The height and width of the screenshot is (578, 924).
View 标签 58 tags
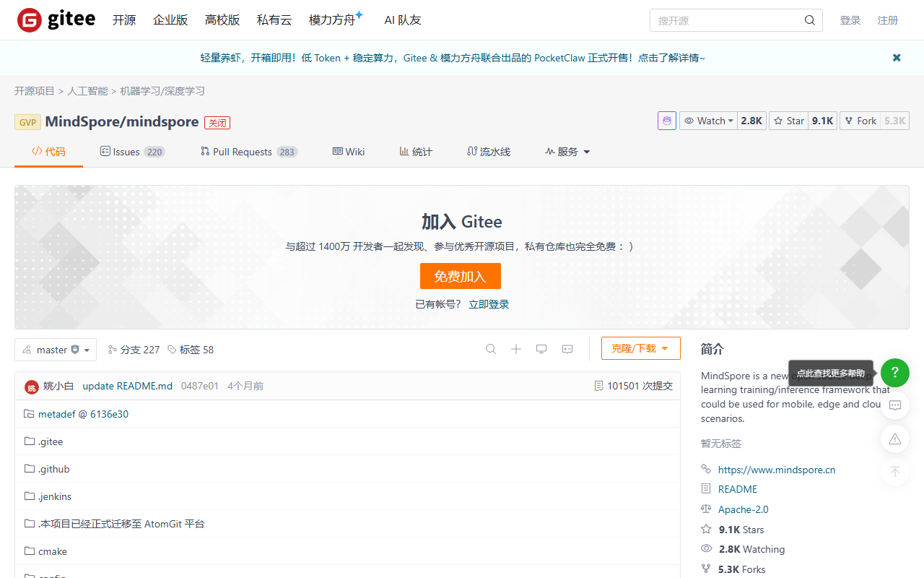(x=191, y=350)
